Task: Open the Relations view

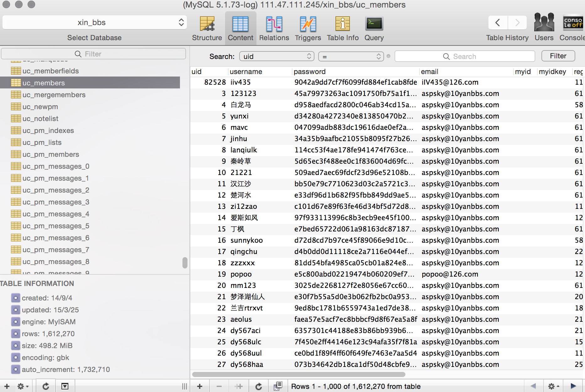Action: (x=274, y=28)
